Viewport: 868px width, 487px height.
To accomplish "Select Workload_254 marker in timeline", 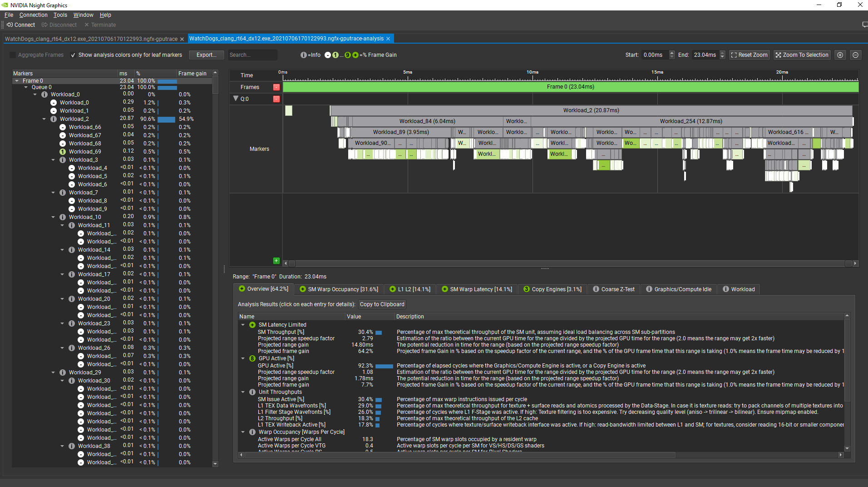I will (691, 121).
